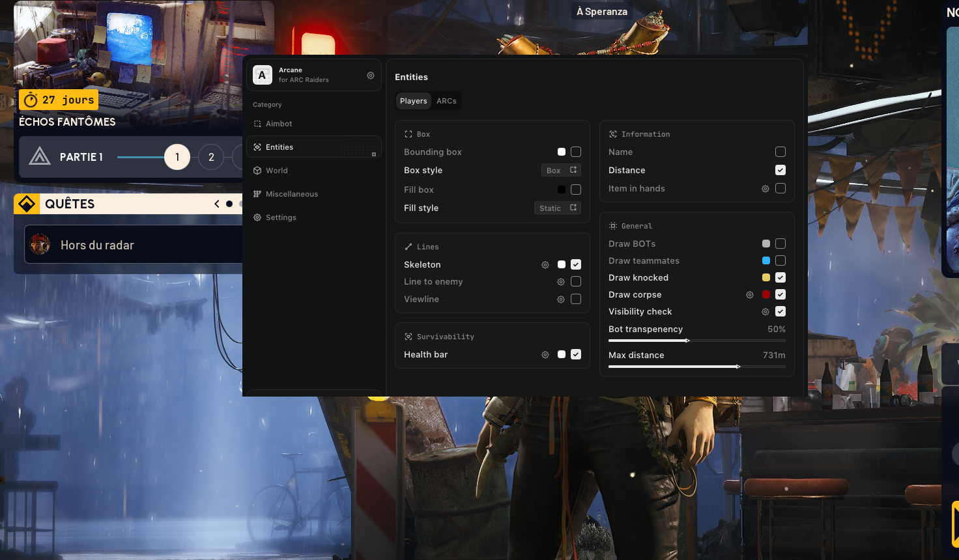The image size is (959, 560).
Task: Click the À Speranza label
Action: [x=602, y=11]
